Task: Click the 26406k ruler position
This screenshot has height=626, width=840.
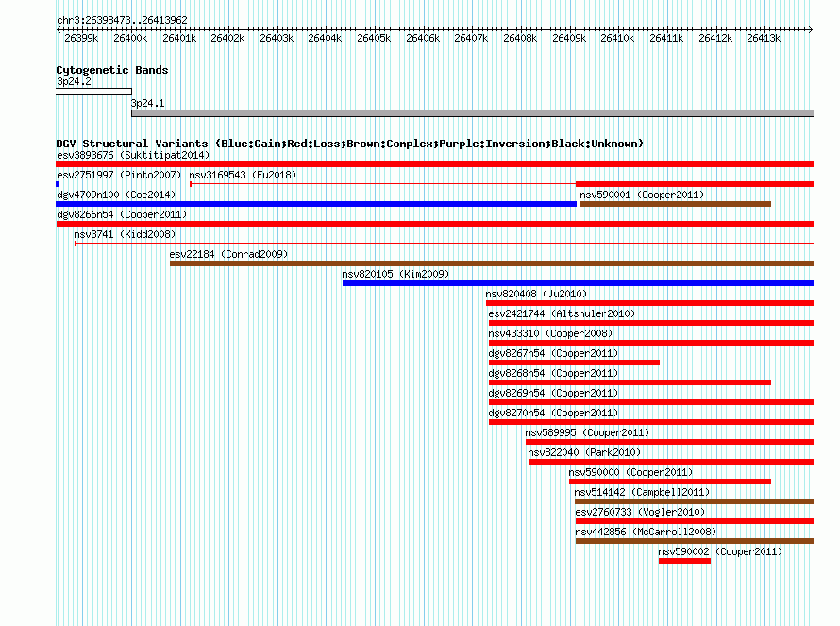Action: [x=423, y=38]
